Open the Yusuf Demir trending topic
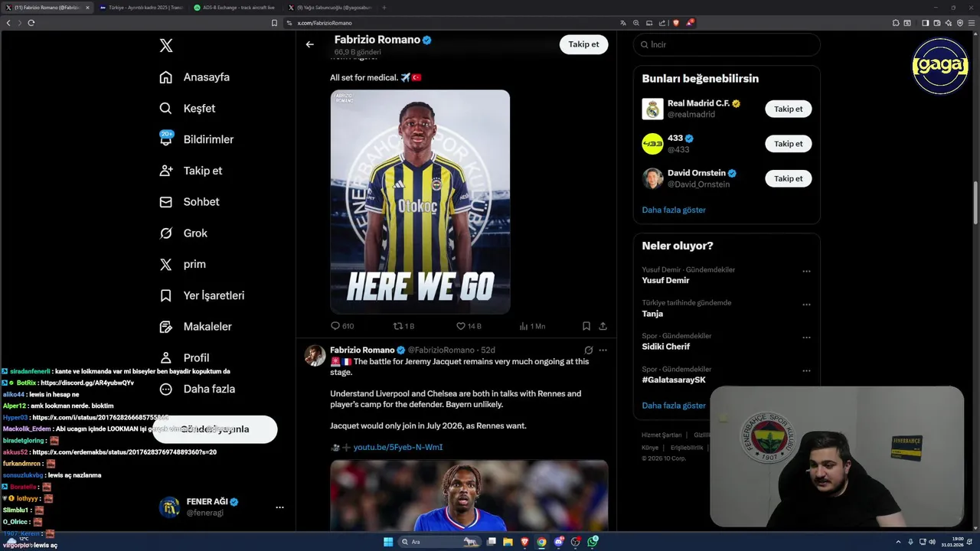 (665, 280)
